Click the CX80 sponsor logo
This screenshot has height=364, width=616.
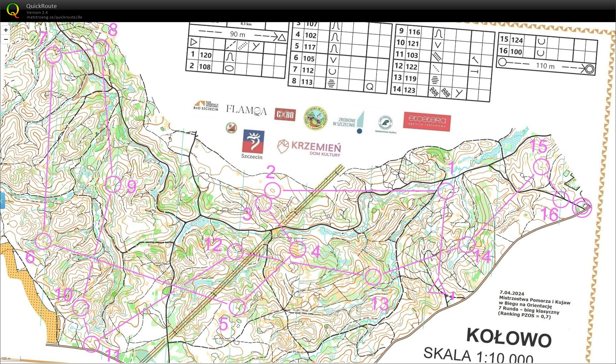click(285, 115)
